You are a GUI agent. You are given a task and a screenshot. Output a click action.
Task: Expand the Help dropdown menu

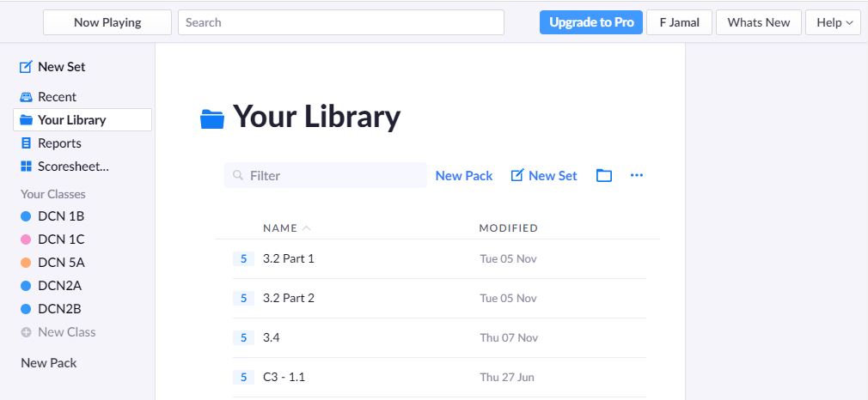[x=833, y=22]
